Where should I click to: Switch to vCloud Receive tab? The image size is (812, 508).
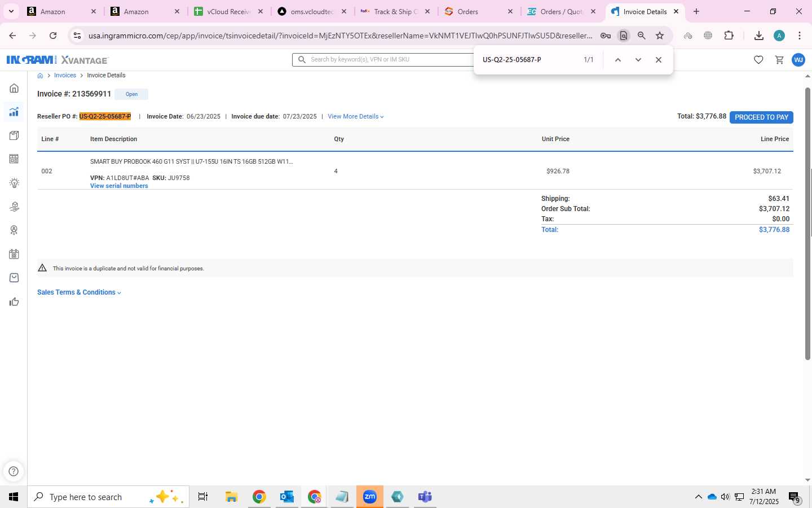(228, 11)
